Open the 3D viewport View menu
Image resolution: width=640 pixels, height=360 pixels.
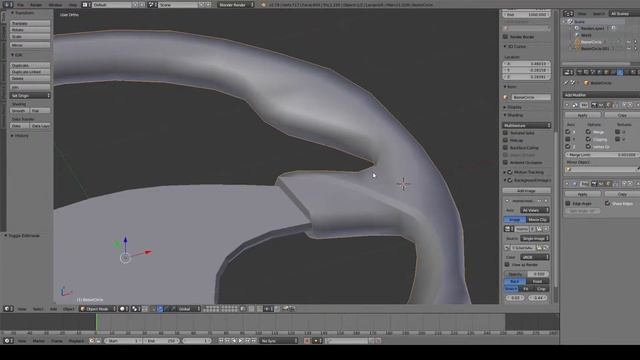tap(22, 309)
